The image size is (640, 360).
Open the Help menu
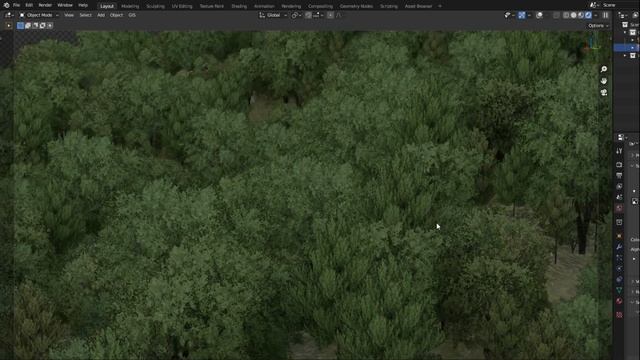coord(83,5)
